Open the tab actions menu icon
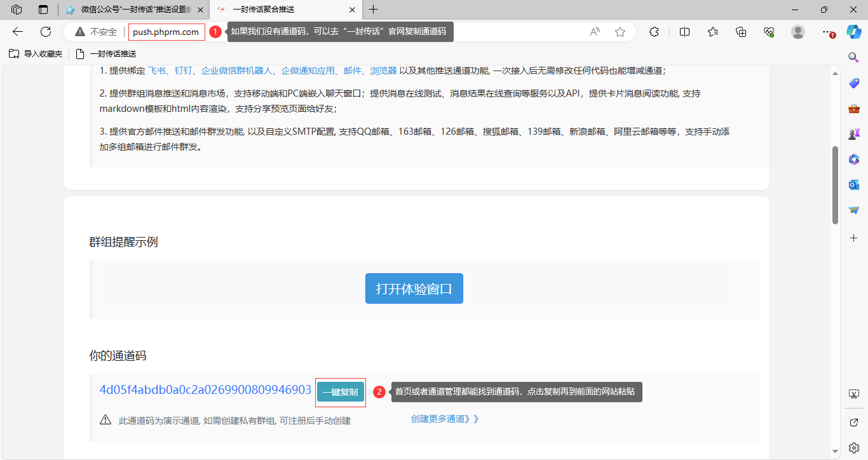868x460 pixels. tap(43, 10)
